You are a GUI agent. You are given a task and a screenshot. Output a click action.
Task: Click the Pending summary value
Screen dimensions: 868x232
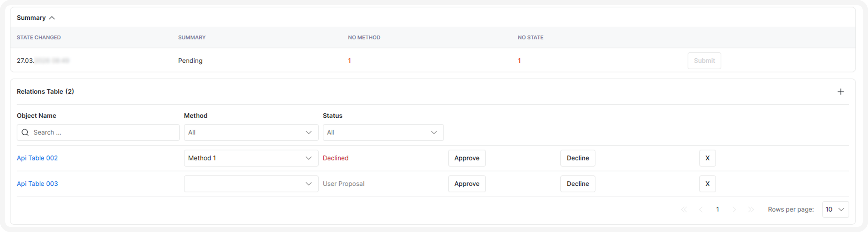(190, 60)
